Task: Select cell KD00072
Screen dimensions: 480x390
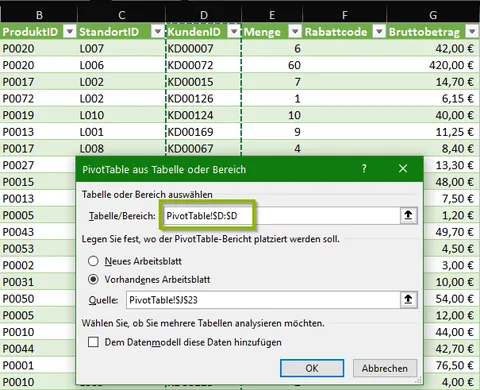Action: pos(203,65)
